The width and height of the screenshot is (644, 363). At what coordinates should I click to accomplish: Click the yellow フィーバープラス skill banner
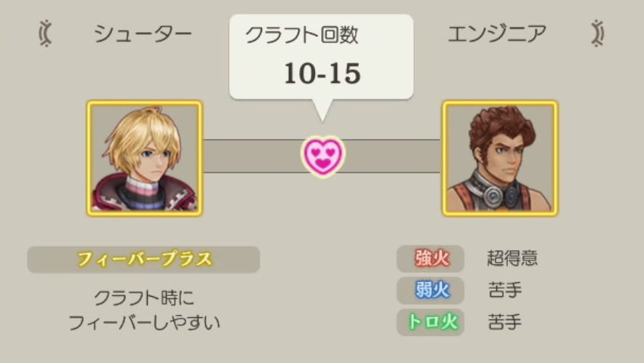[144, 260]
